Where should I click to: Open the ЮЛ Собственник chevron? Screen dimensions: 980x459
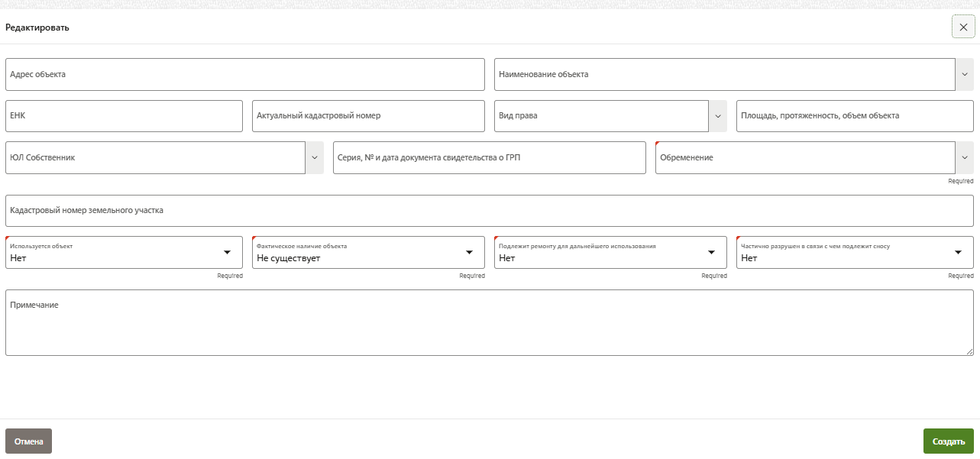(x=315, y=157)
